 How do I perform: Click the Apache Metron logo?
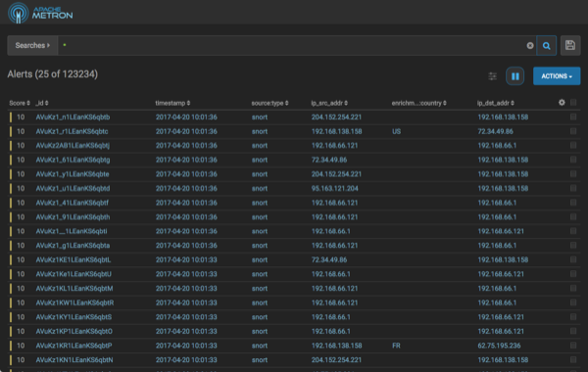click(40, 13)
